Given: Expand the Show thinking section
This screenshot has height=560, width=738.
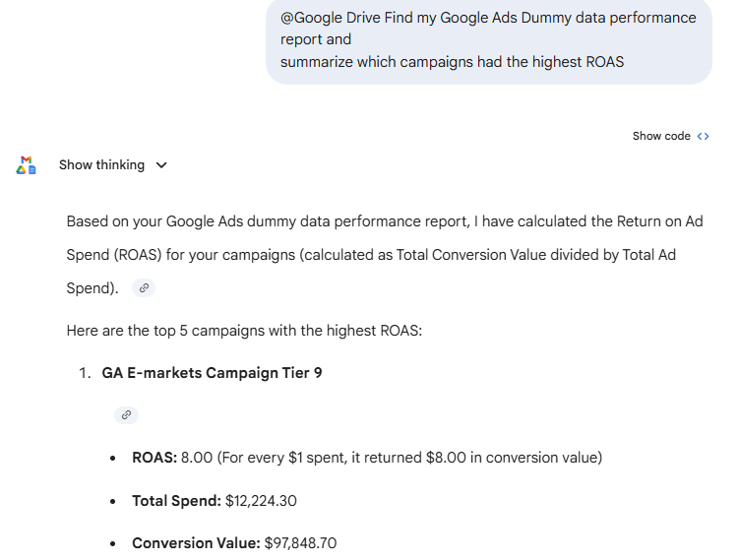Looking at the screenshot, I should pyautogui.click(x=113, y=165).
